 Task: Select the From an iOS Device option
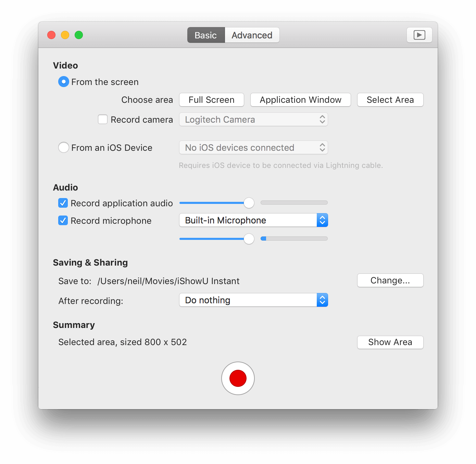click(x=64, y=148)
